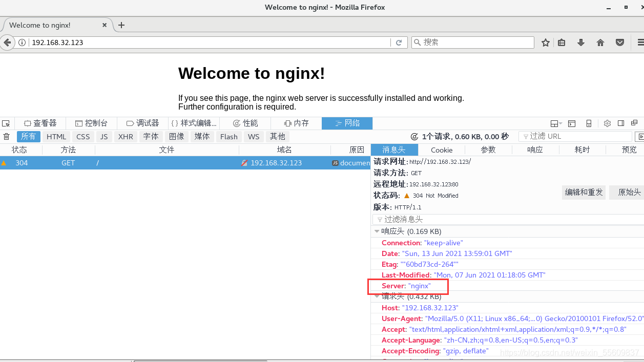Viewport: 644px width, 362px height.
Task: Focus the 过滤 URL filter field
Action: [575, 136]
